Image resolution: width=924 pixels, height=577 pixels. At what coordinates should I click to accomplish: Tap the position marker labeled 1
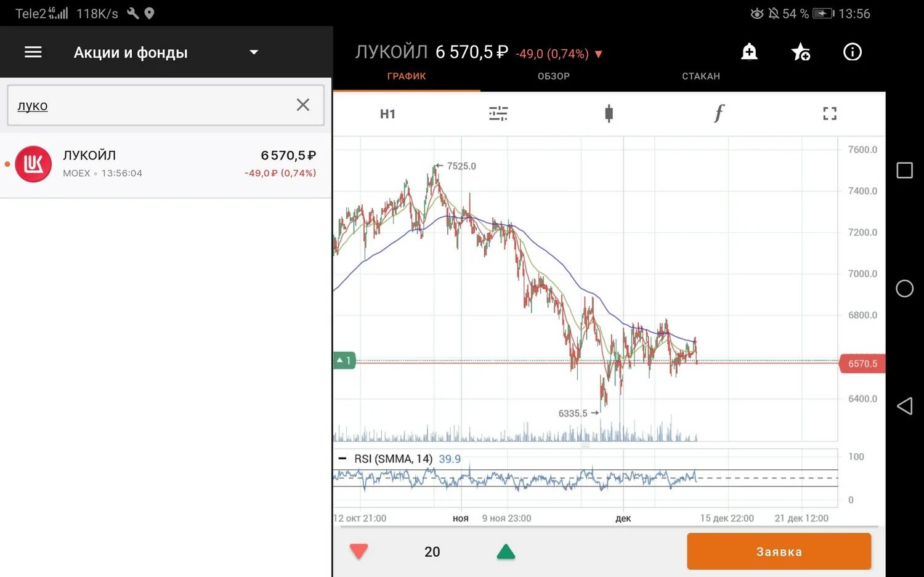(x=344, y=360)
